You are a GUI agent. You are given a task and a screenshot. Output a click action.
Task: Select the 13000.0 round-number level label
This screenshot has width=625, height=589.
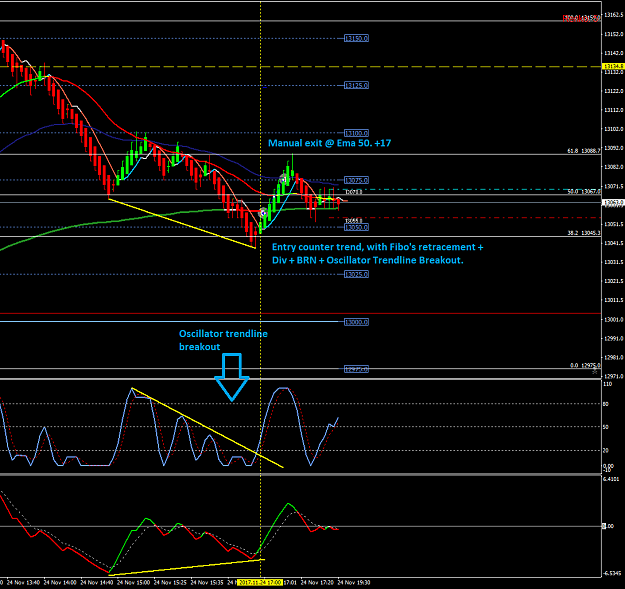click(x=356, y=322)
